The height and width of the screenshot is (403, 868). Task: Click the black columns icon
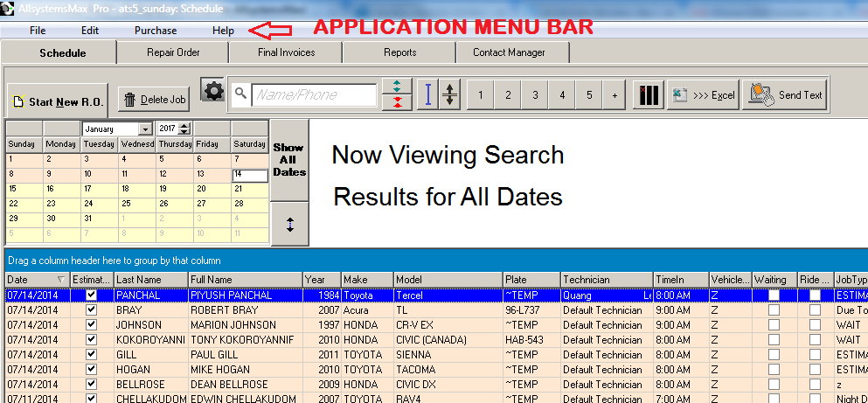click(648, 95)
